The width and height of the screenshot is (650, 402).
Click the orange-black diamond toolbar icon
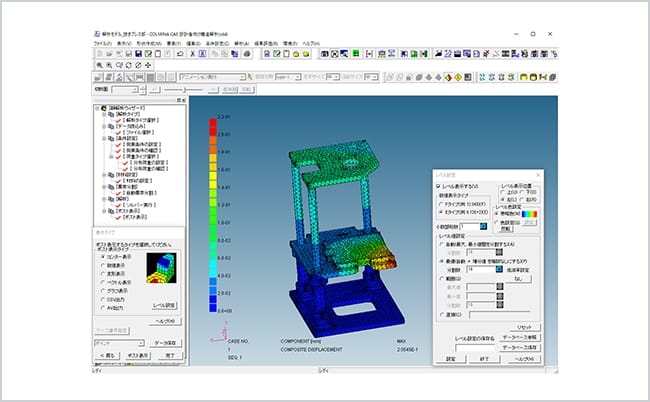coord(448,77)
